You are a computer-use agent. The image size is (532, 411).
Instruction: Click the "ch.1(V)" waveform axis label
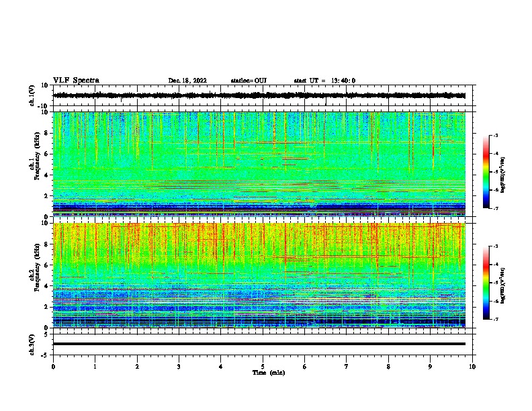(x=32, y=95)
